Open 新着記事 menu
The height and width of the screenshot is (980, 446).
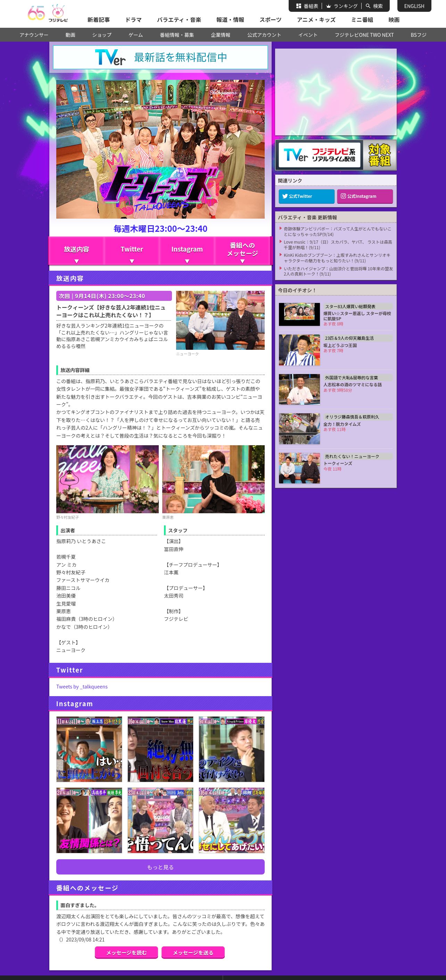98,20
